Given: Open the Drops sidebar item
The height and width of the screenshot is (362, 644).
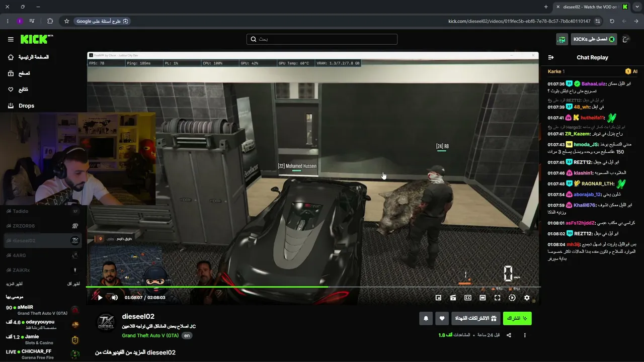Looking at the screenshot, I should coord(21,106).
